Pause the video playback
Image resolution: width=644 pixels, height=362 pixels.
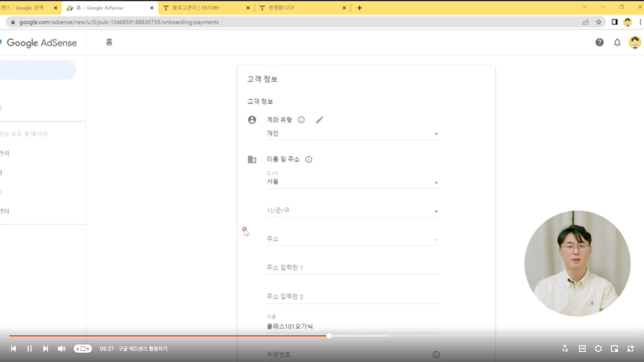29,349
